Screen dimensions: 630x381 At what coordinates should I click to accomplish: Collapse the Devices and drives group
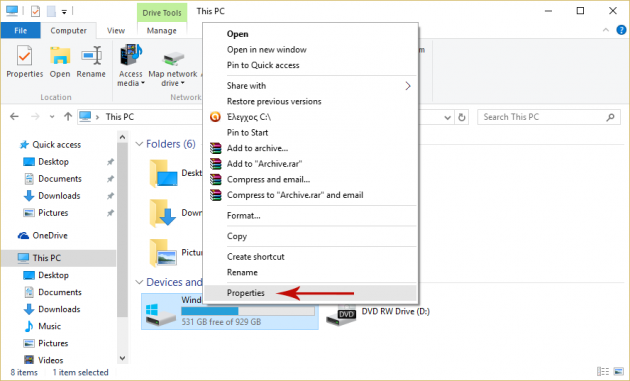(x=139, y=282)
